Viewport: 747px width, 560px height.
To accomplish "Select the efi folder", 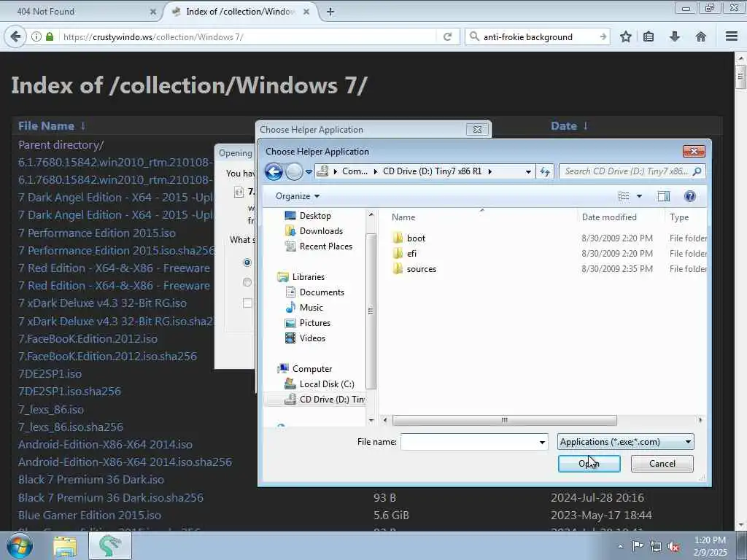I will click(411, 253).
